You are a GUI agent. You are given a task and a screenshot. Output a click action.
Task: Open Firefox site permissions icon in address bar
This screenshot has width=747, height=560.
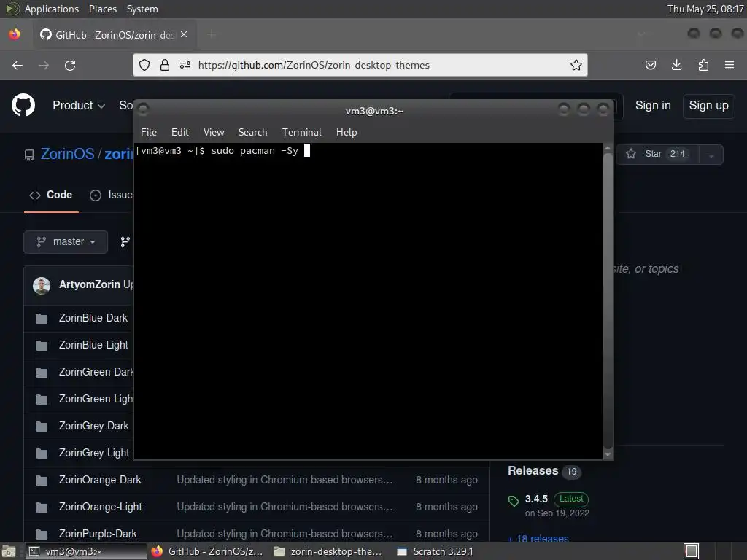[185, 65]
